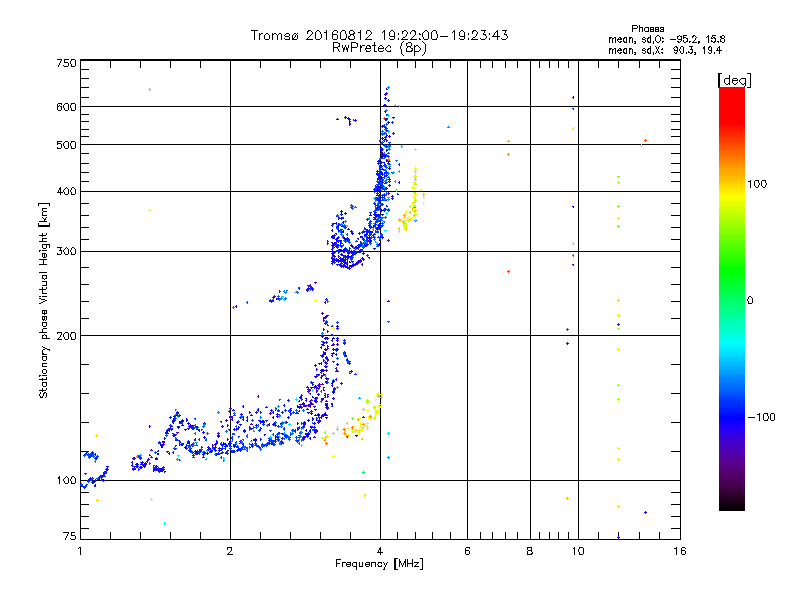Click y-axis tick label '400'

[66, 192]
